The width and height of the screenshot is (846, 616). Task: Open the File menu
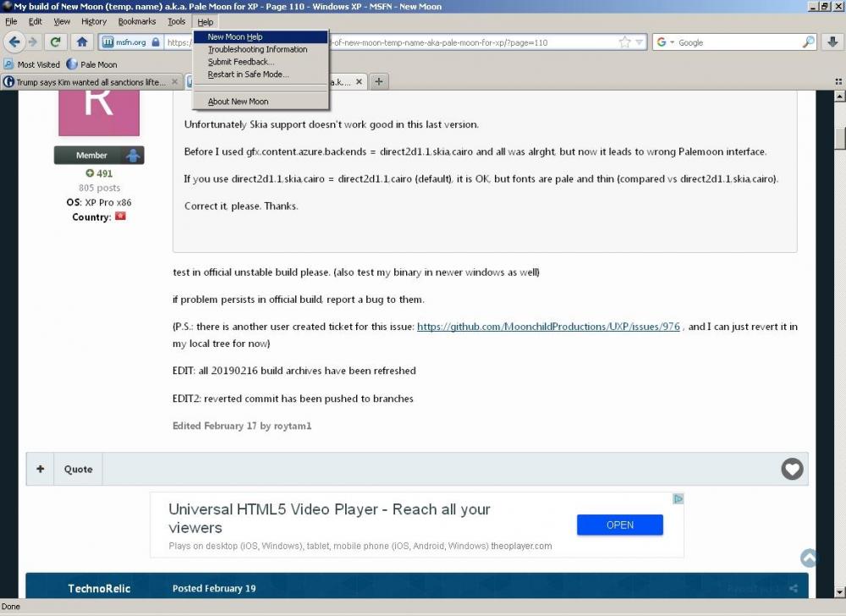[11, 21]
